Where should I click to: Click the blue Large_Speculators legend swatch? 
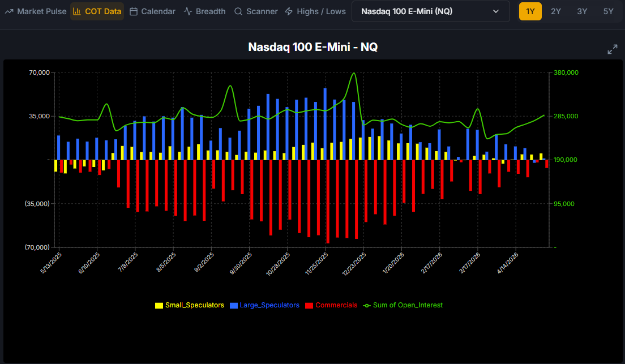pyautogui.click(x=234, y=306)
